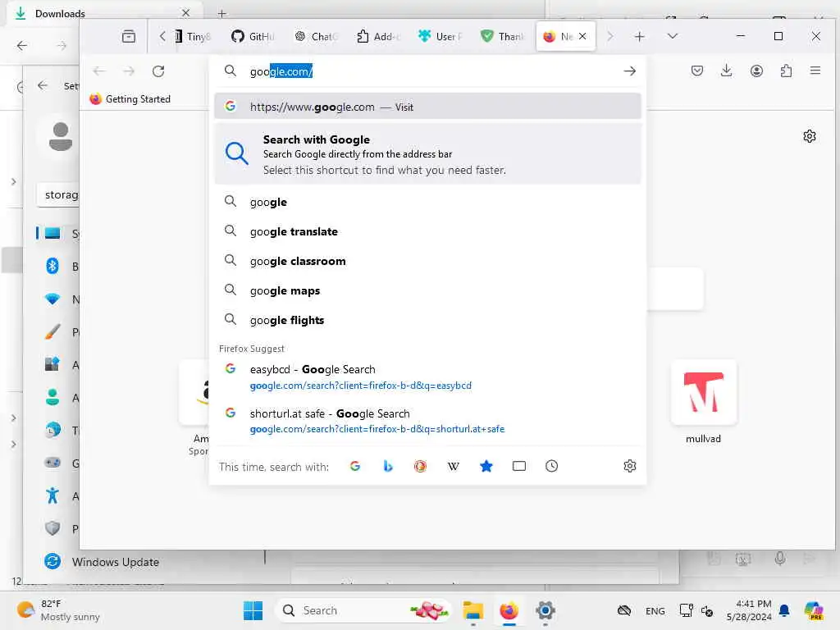This screenshot has height=630, width=840.
Task: Choose 'google translate' suggestion
Action: 427,231
